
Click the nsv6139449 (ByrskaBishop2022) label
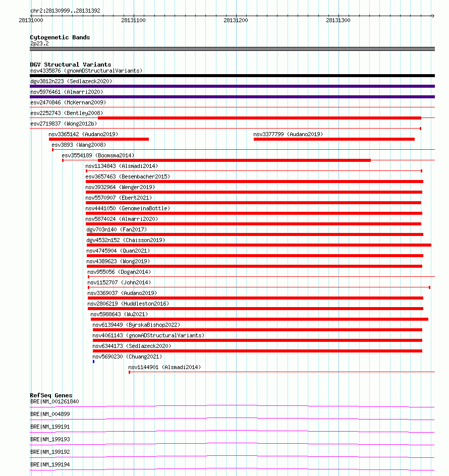click(x=136, y=325)
